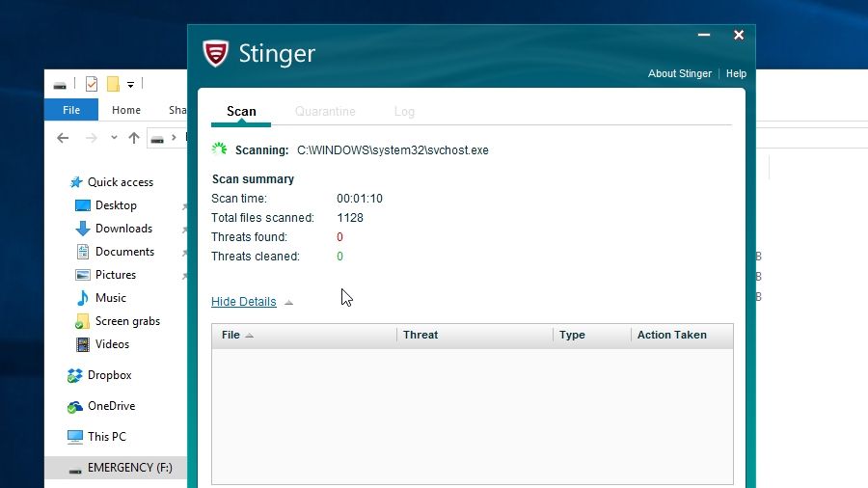
Task: Open the Quarantine tab
Action: [325, 111]
